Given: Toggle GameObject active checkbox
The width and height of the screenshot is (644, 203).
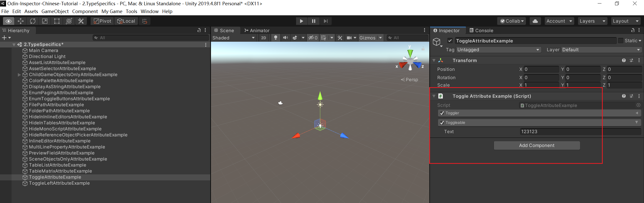Looking at the screenshot, I should coord(450,41).
